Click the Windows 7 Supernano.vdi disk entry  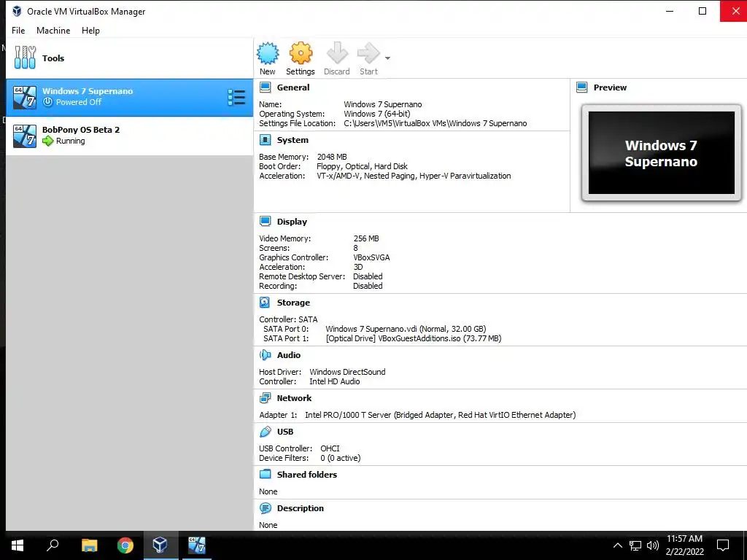pos(406,329)
